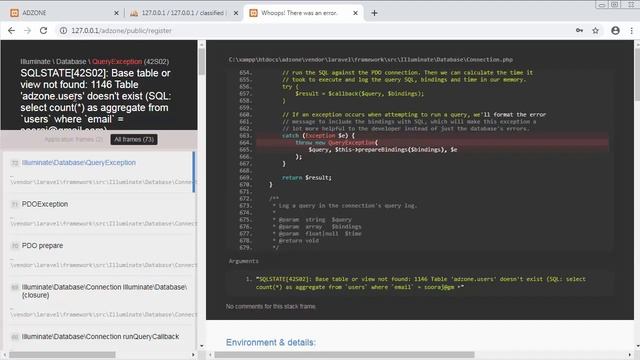Click the frame list vertical scrollbar down arrow
640x360 pixels.
point(202,346)
